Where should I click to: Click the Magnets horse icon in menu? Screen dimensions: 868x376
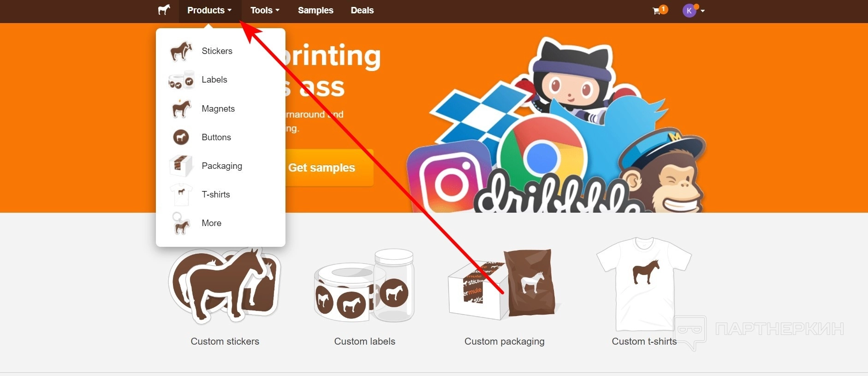(181, 108)
